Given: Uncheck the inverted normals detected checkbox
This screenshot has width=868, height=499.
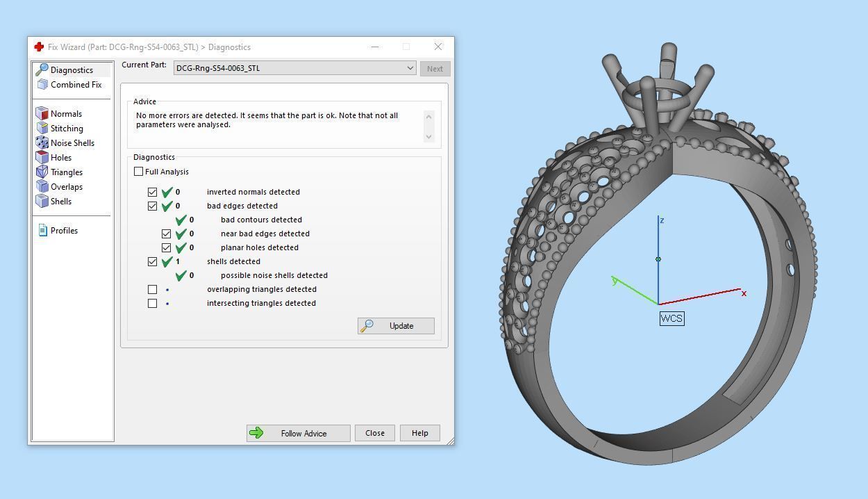Looking at the screenshot, I should (x=152, y=192).
